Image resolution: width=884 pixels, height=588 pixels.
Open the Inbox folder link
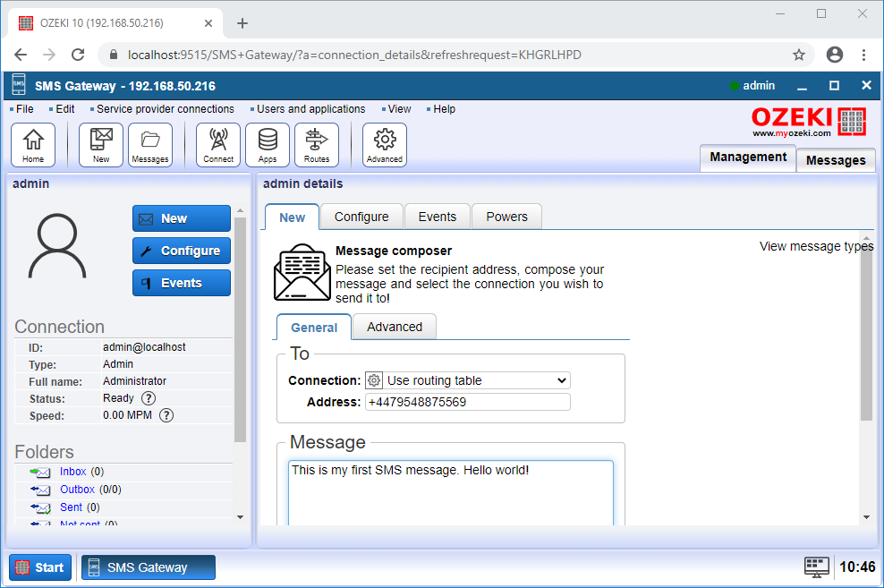[x=72, y=472]
